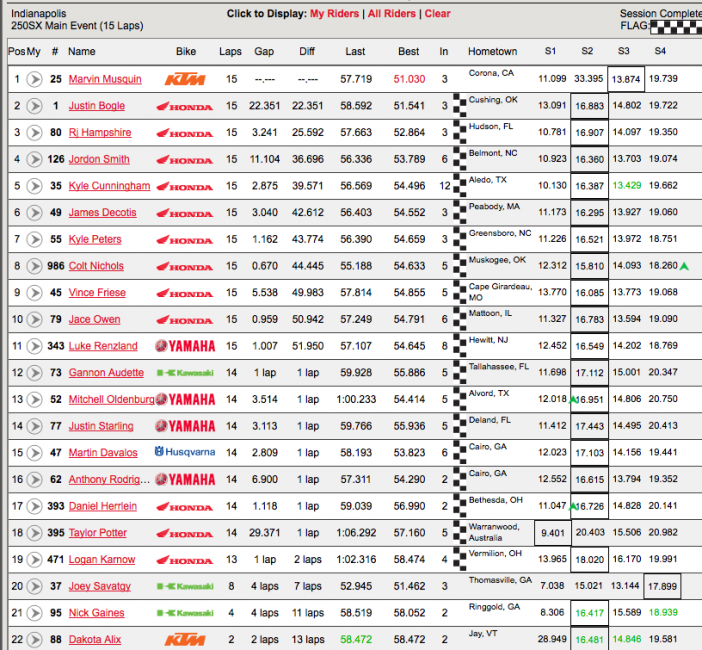This screenshot has height=650, width=702.
Task: Open Rj Hampshire rider link
Action: 100,133
